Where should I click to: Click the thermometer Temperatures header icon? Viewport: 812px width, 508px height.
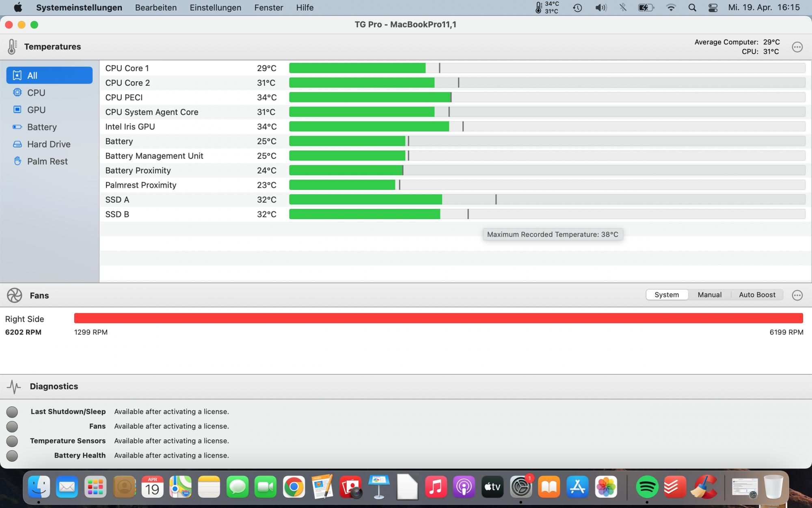(x=12, y=47)
